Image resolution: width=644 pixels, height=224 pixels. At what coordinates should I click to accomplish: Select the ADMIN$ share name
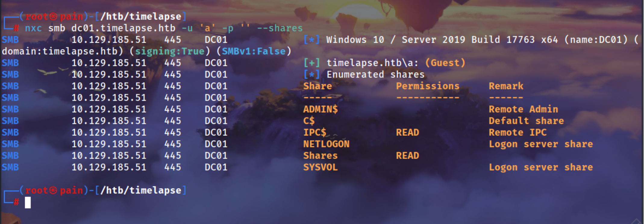click(x=320, y=109)
